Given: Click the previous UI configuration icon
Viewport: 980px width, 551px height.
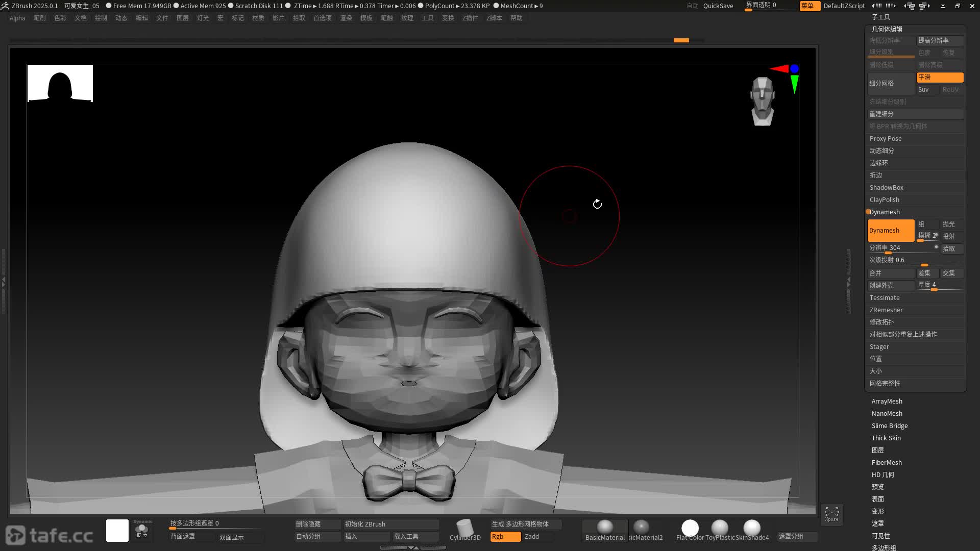Looking at the screenshot, I should pos(909,6).
